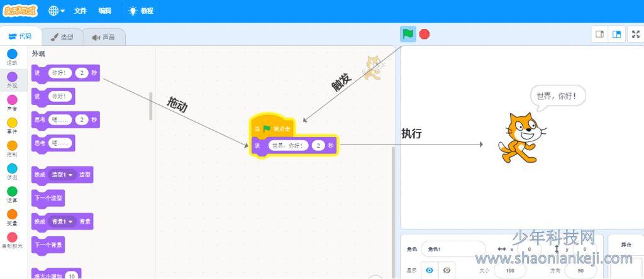The height and width of the screenshot is (279, 644).
Task: Select the 事件 block category
Action: pyautogui.click(x=13, y=126)
